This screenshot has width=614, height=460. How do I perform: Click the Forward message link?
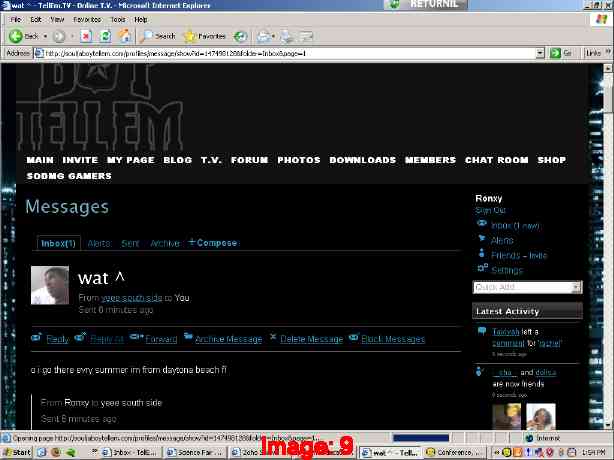click(x=161, y=339)
